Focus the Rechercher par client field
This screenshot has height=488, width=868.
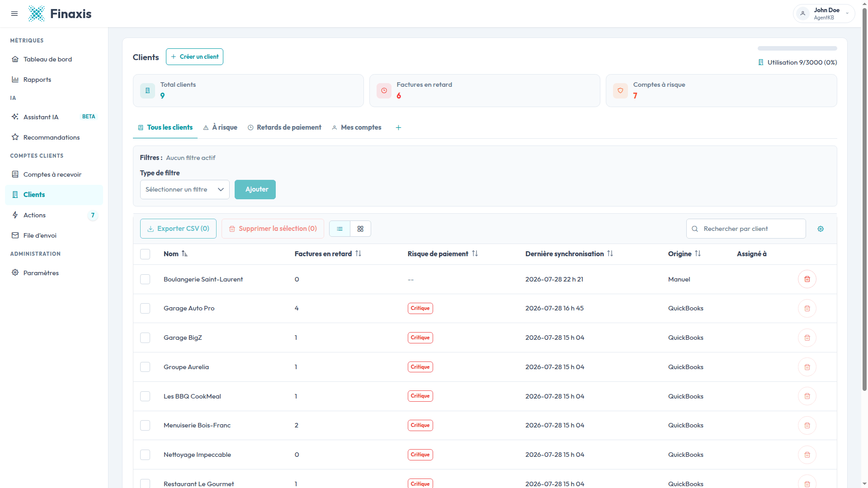746,229
